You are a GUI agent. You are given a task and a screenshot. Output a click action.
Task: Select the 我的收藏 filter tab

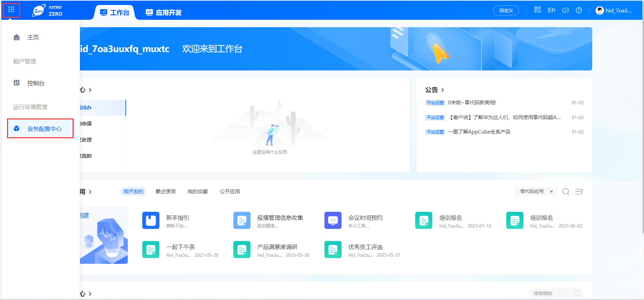click(198, 191)
